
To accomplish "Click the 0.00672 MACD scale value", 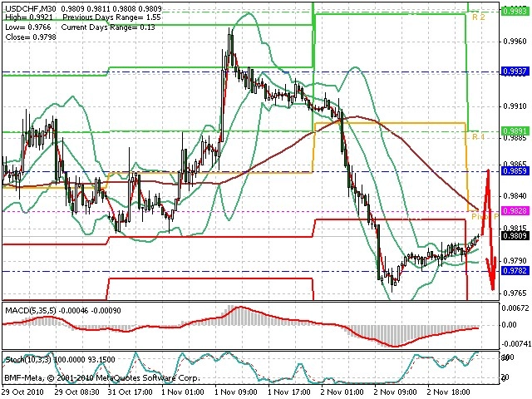I will coord(515,308).
